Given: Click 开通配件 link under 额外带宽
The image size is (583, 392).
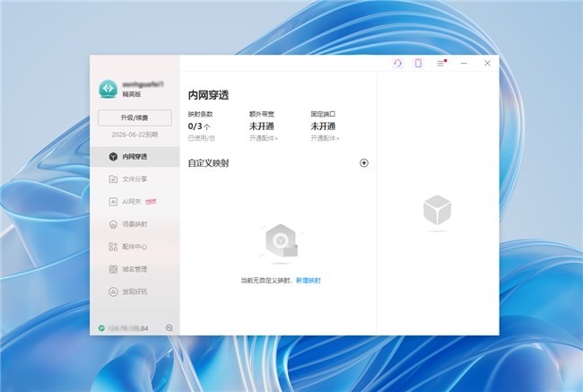Looking at the screenshot, I should (264, 139).
